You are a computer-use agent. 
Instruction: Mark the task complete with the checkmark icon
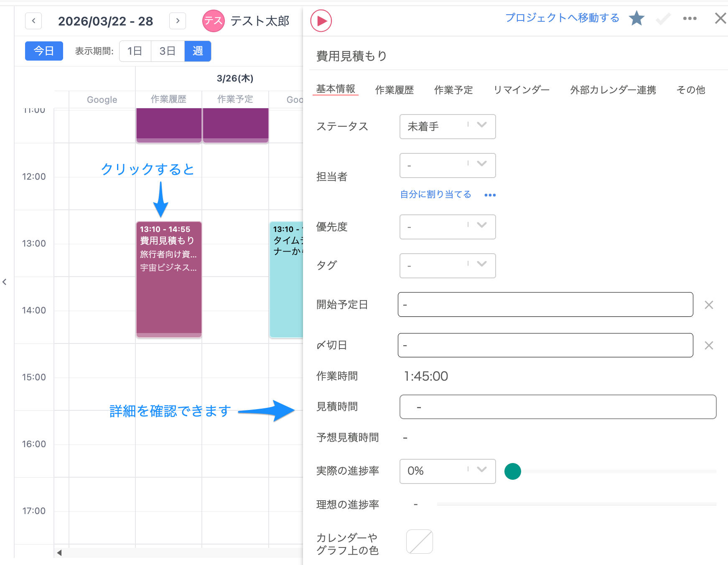tap(663, 19)
